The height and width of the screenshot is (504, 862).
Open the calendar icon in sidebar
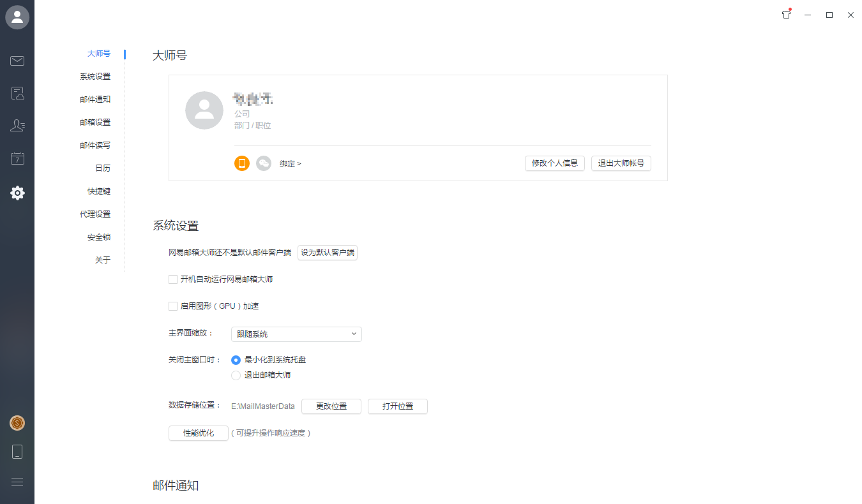[17, 159]
